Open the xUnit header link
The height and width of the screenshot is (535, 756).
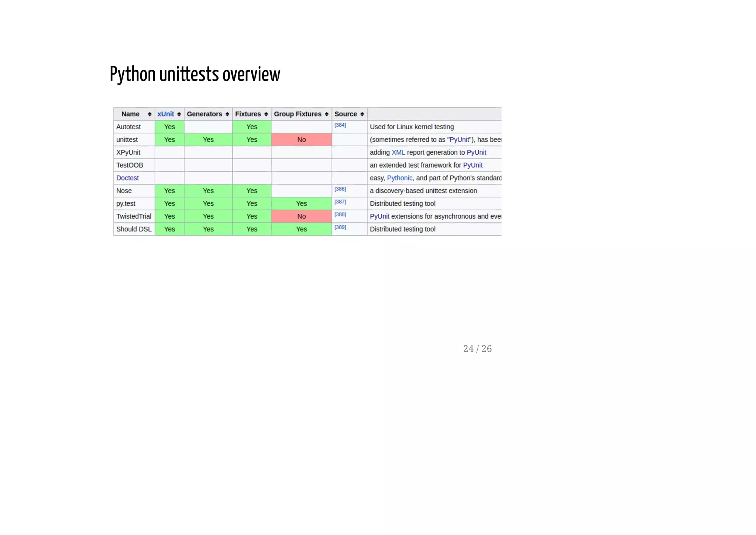(x=165, y=114)
